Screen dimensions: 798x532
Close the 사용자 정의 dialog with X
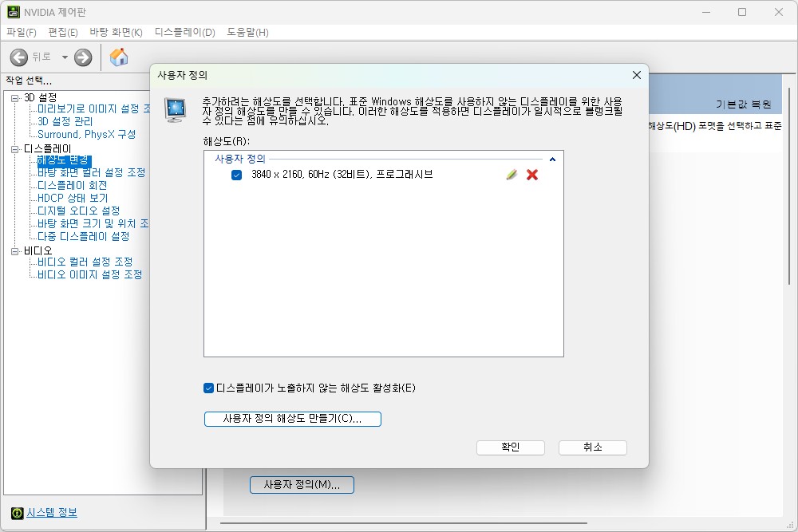click(x=636, y=75)
